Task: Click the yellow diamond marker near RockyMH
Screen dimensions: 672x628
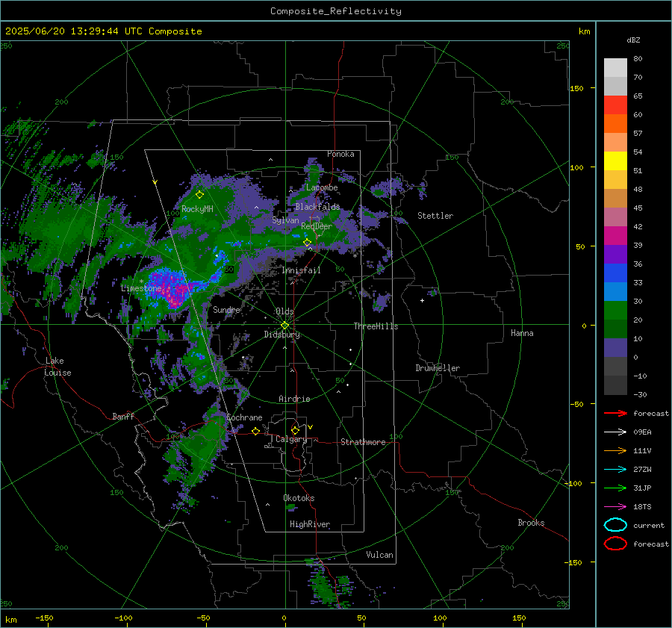Action: coord(199,195)
